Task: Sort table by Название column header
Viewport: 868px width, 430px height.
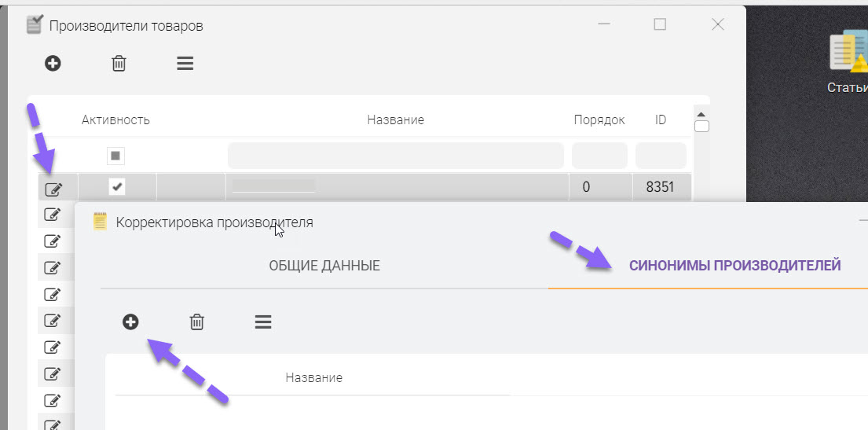Action: tap(395, 119)
